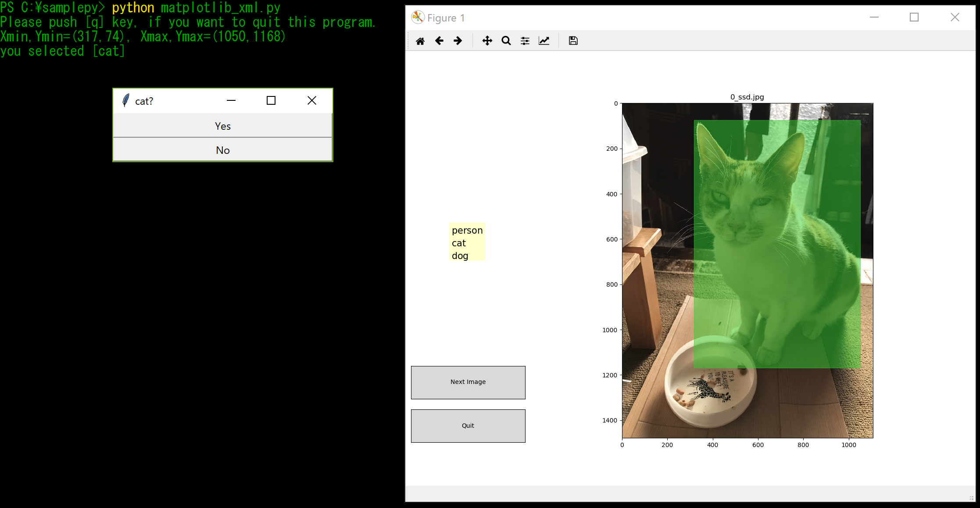Screen dimensions: 980x508
Task: Click the 'Please push [q] key' terminal message
Action: tap(188, 22)
